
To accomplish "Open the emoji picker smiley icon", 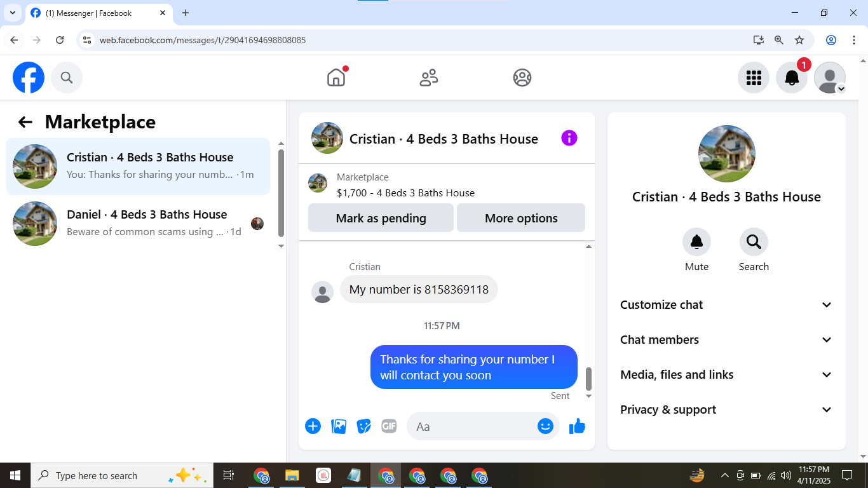I will pyautogui.click(x=545, y=426).
